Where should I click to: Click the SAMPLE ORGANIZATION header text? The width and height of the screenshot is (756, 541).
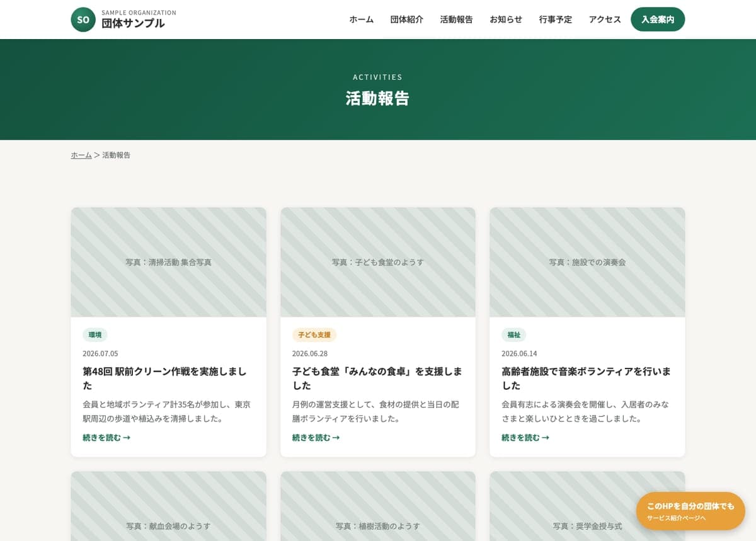point(139,13)
